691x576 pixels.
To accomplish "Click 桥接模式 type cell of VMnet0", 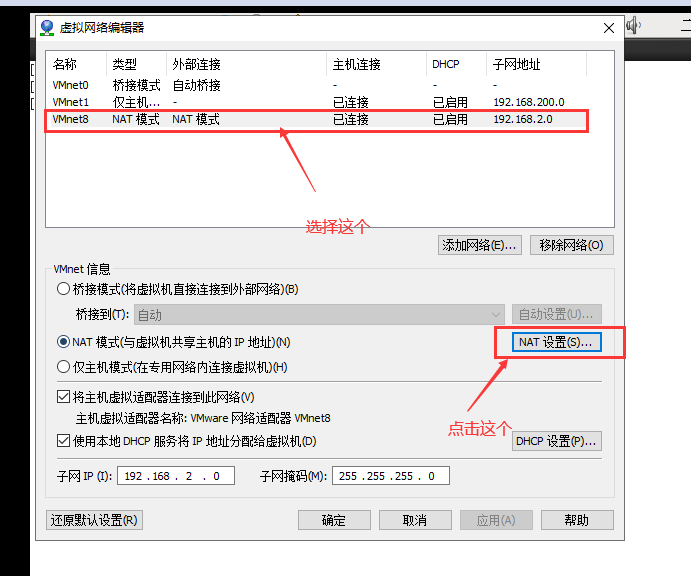I will click(x=137, y=85).
